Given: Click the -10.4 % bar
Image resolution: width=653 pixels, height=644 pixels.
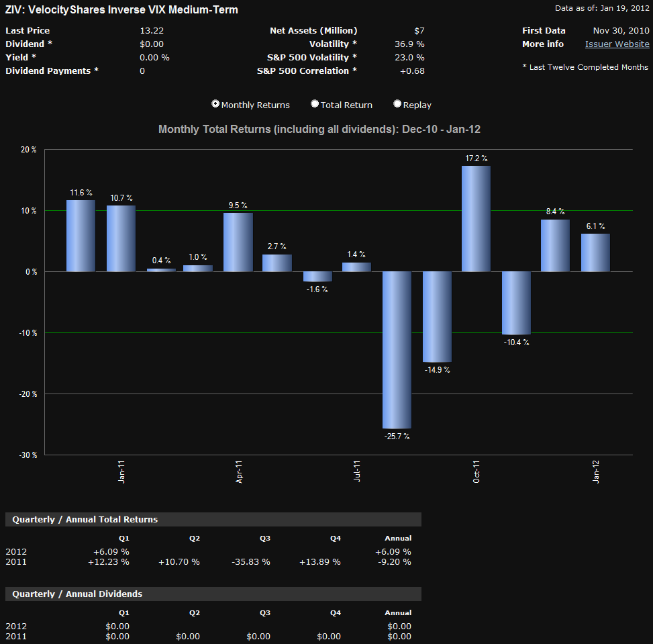Looking at the screenshot, I should tap(516, 302).
